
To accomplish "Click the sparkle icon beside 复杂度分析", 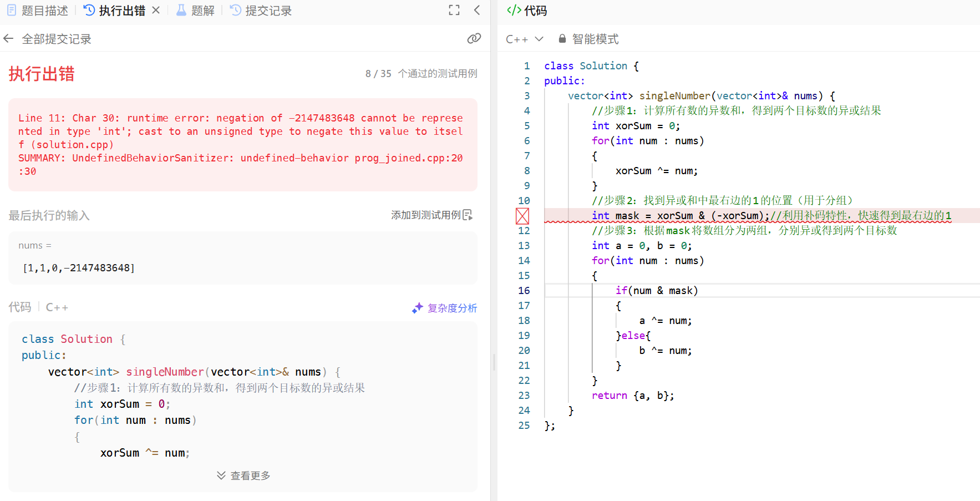I will click(x=418, y=308).
